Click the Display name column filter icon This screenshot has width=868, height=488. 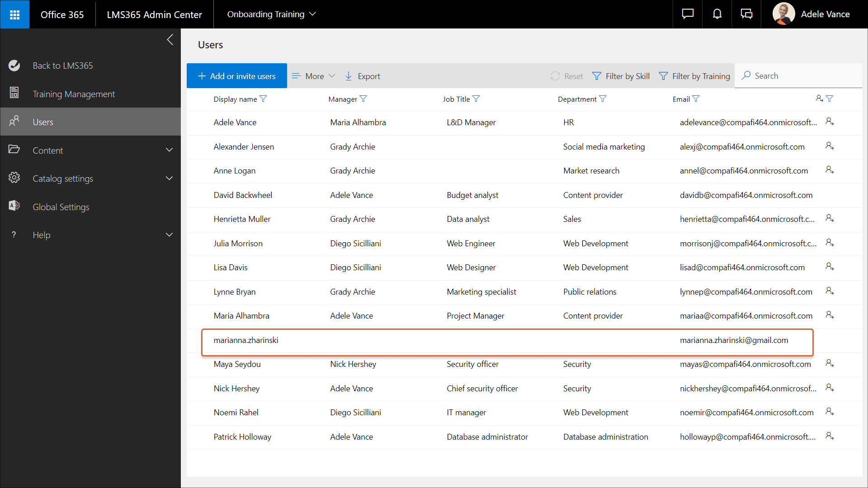click(263, 99)
